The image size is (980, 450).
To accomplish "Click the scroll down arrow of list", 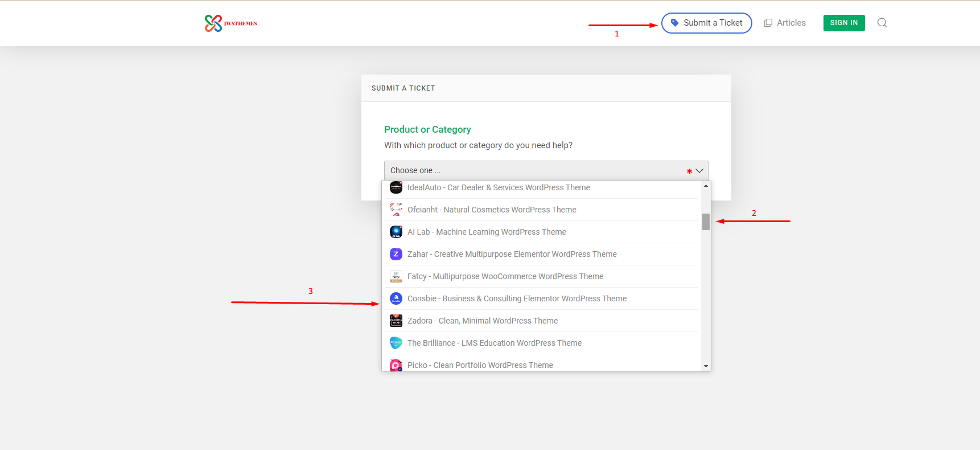I will pyautogui.click(x=706, y=366).
